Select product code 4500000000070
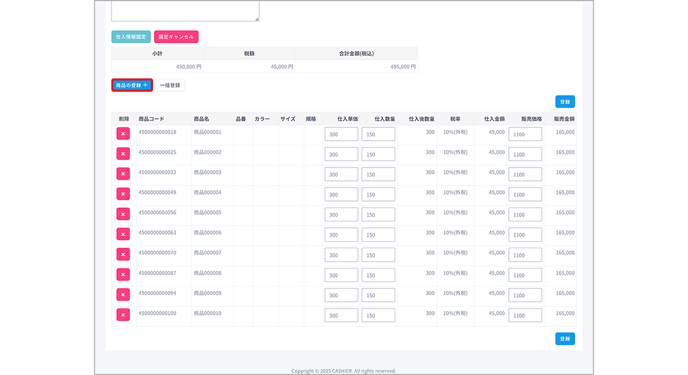Screen dimensions: 688x375 pyautogui.click(x=157, y=253)
